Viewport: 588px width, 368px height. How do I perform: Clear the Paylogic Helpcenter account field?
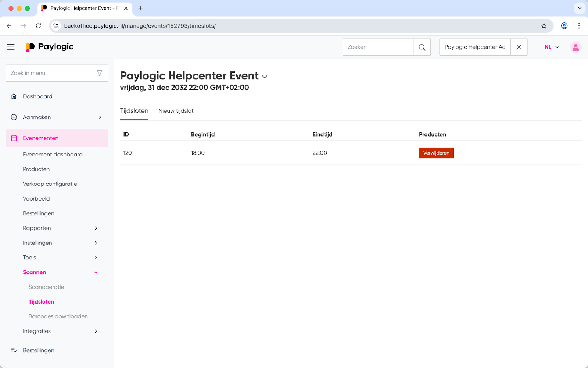[x=519, y=47]
